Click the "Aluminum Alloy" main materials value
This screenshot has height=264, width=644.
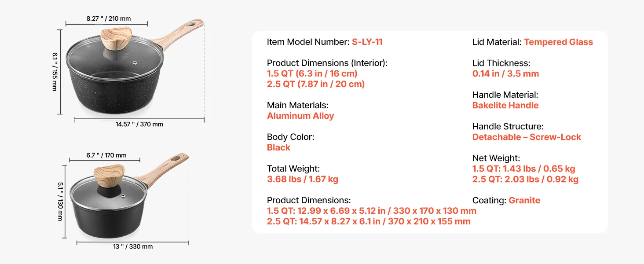[x=300, y=116]
